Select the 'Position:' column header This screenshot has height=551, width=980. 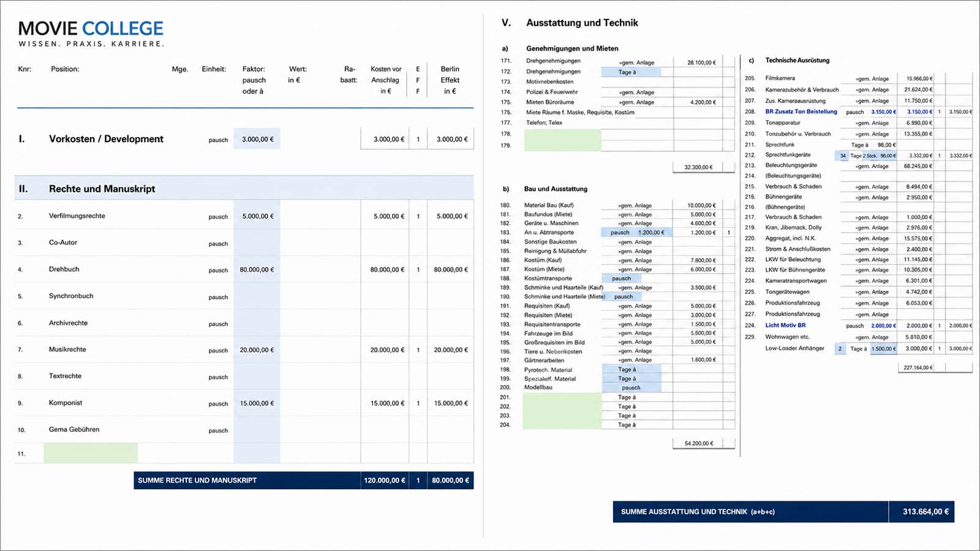[65, 69]
